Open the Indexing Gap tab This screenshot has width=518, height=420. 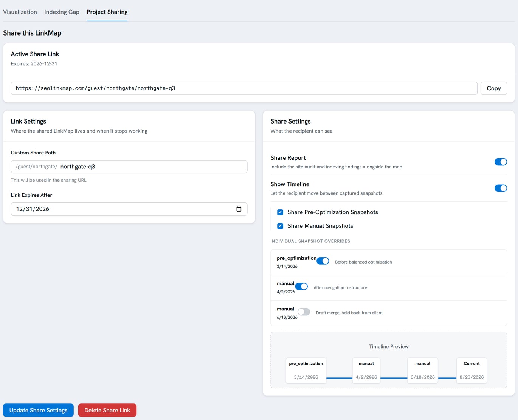click(x=62, y=12)
